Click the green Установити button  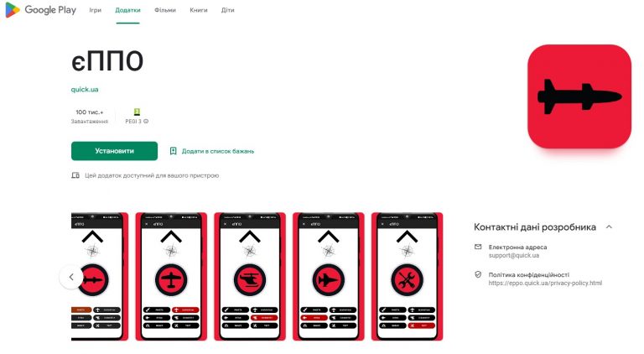click(114, 151)
